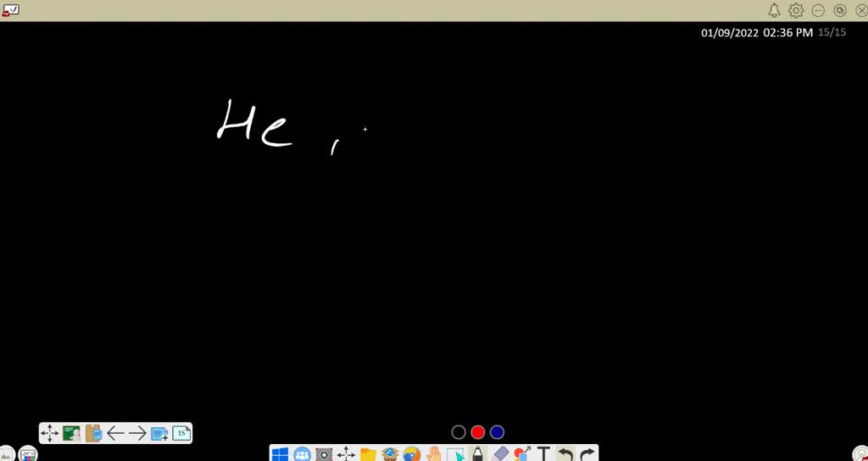Go to the previous page arrow
This screenshot has width=868, height=461.
[x=115, y=433]
